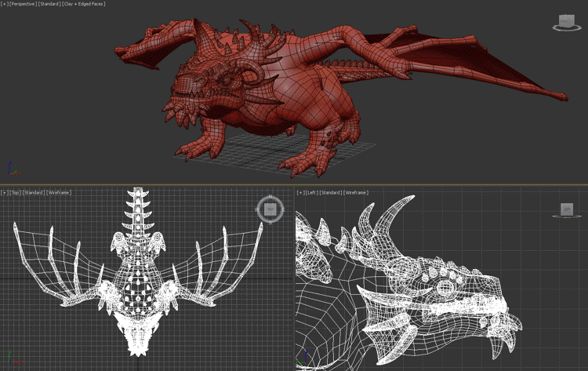Click the ViewCube face in the Top viewport

pos(270,209)
